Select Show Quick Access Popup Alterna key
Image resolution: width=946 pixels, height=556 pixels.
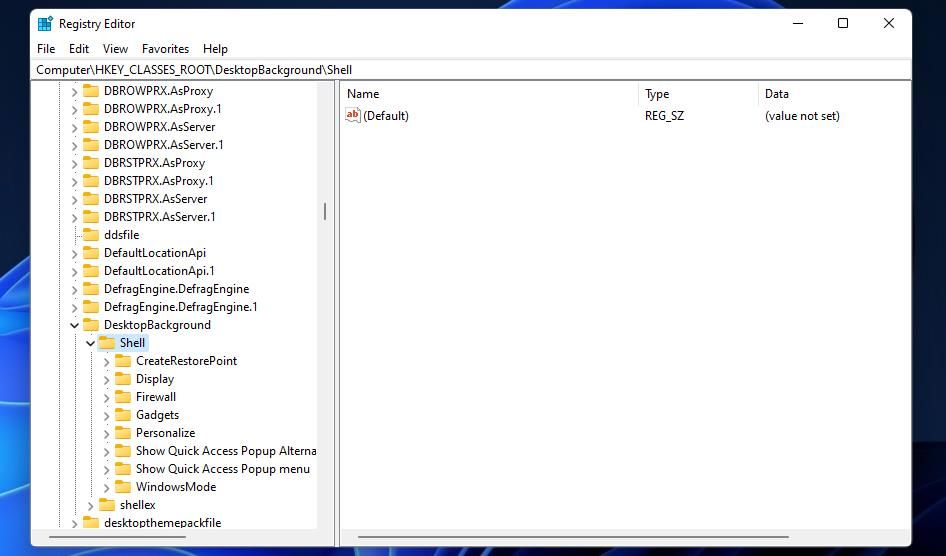[x=226, y=451]
